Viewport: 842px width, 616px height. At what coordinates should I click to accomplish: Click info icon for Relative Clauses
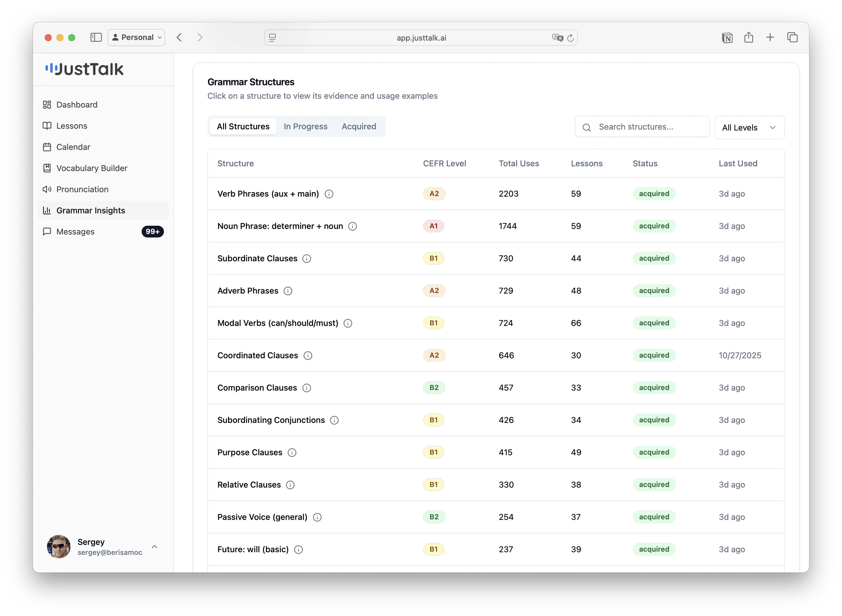pyautogui.click(x=290, y=485)
